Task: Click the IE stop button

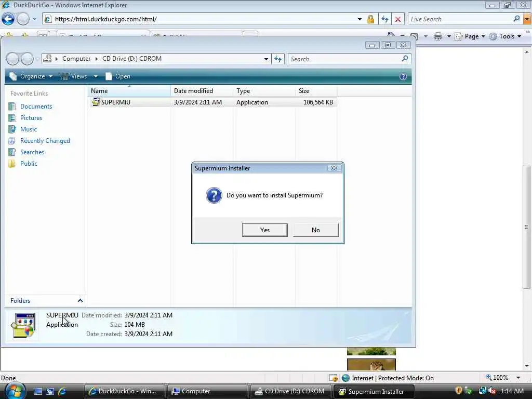Action: pyautogui.click(x=398, y=19)
